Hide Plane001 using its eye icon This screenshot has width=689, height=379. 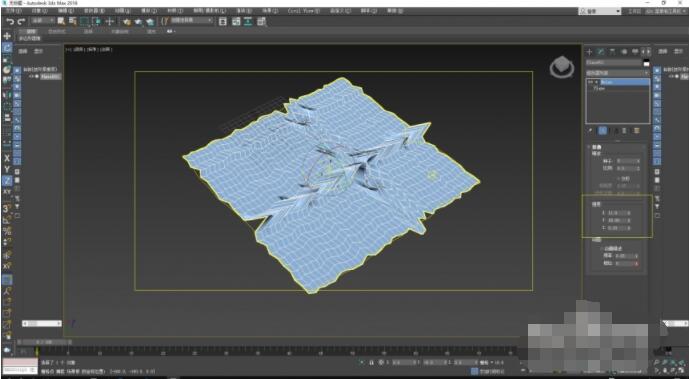pos(31,76)
